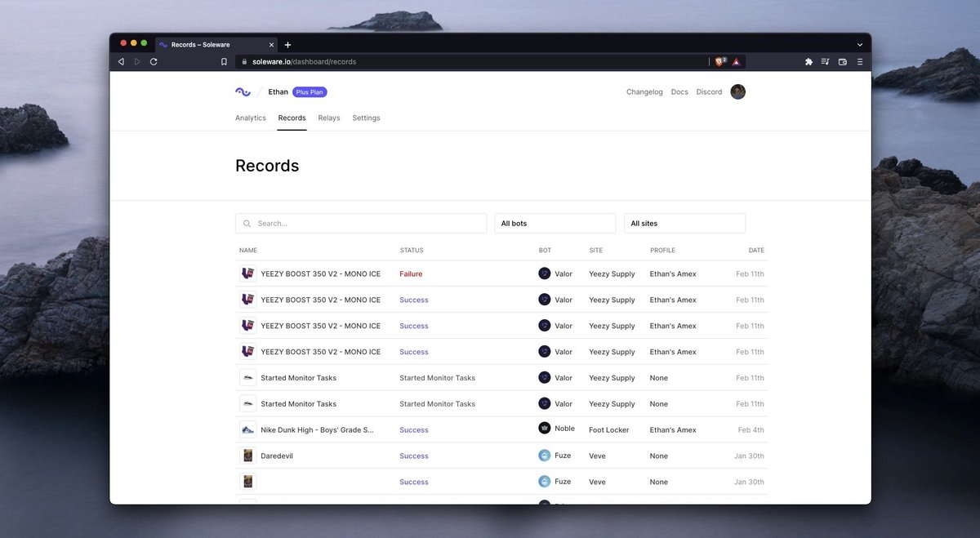Click the Fuze bot icon in the Daredevil row
The width and height of the screenshot is (980, 538).
tap(545, 456)
